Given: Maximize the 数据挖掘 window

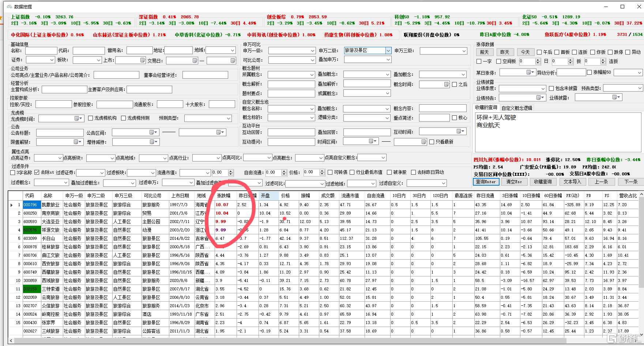Looking at the screenshot, I should [x=622, y=7].
